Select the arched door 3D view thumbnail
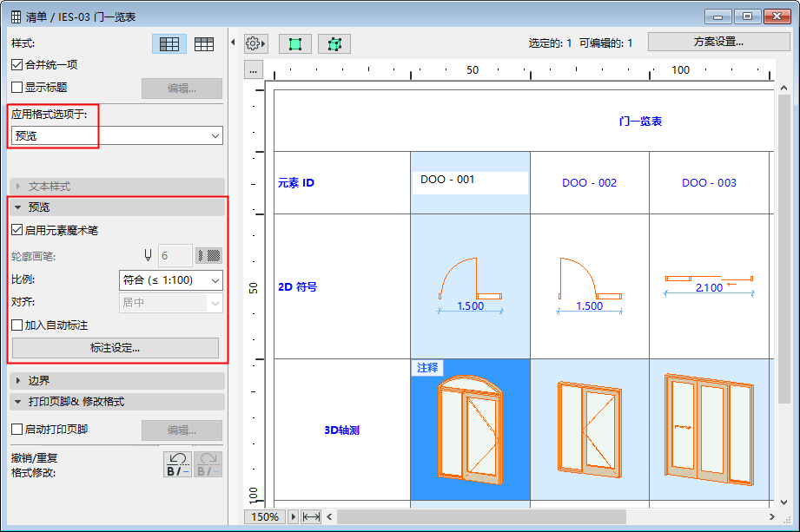Image resolution: width=800 pixels, height=532 pixels. [470, 430]
